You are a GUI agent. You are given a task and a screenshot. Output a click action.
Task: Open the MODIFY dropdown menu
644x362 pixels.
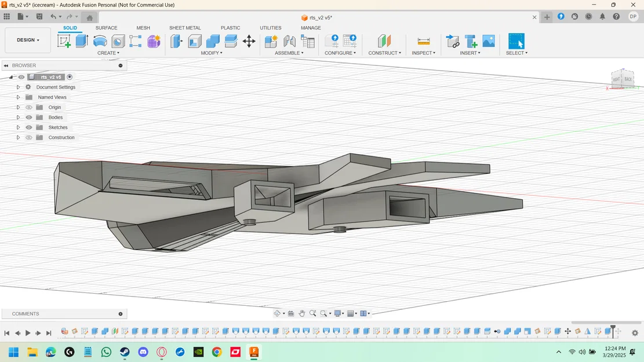(212, 53)
